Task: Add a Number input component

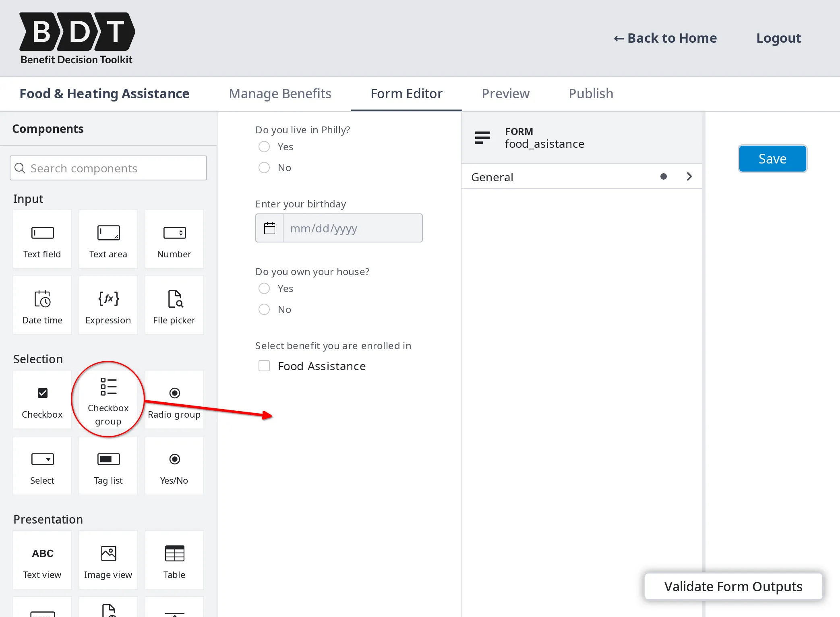Action: point(174,239)
